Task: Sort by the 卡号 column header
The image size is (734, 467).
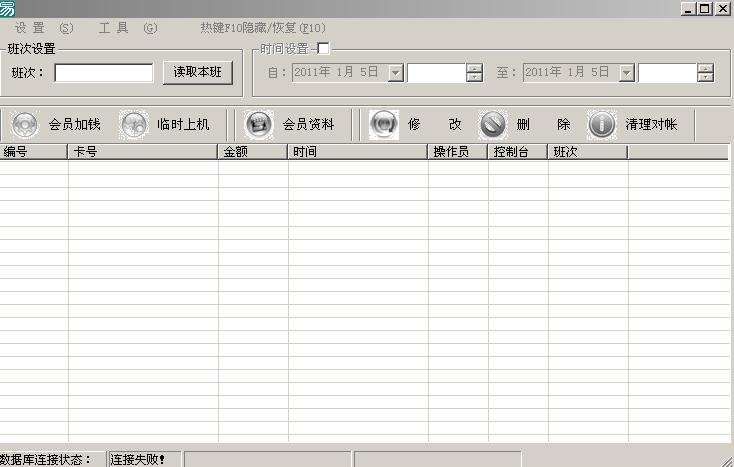Action: click(143, 152)
